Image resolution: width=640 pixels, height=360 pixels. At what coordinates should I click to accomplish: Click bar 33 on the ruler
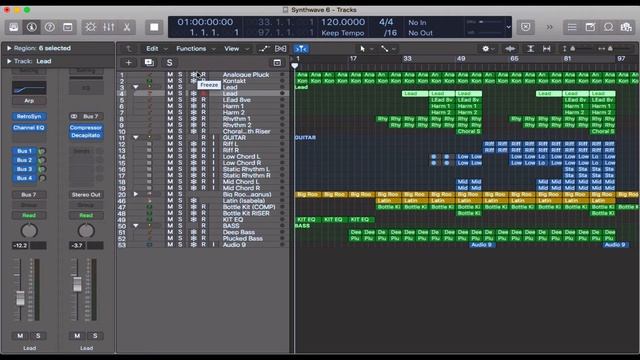[x=407, y=59]
